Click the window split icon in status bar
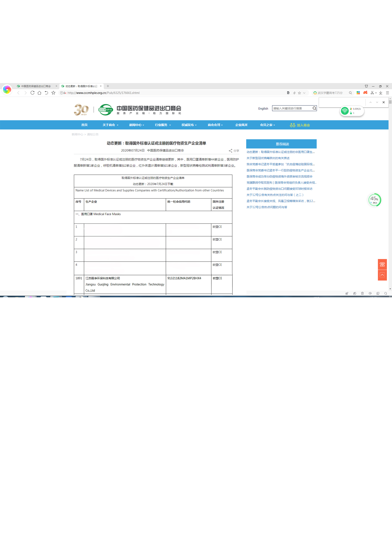The image size is (392, 555). [378, 293]
